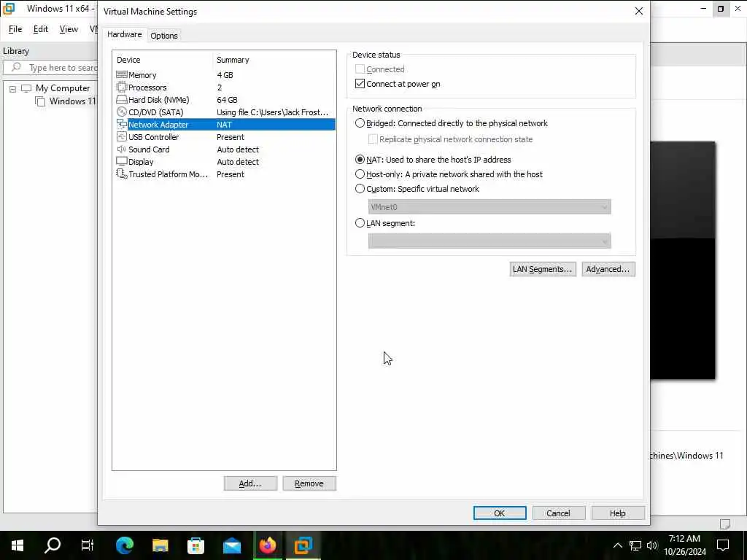The image size is (747, 560).
Task: Open Microsoft Store from taskbar
Action: [x=196, y=545]
